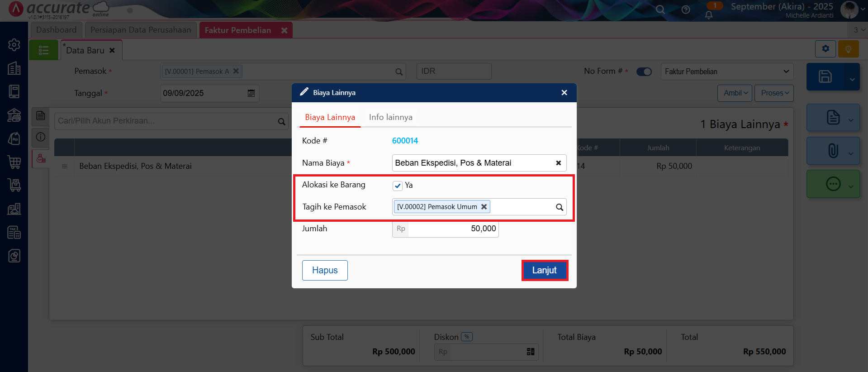Image resolution: width=868 pixels, height=372 pixels.
Task: Click the sidebar shopping cart icon
Action: 14,162
